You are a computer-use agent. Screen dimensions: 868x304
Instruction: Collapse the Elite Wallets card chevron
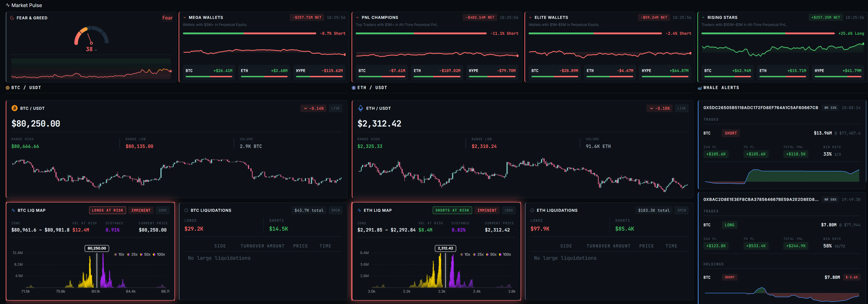[x=530, y=17]
